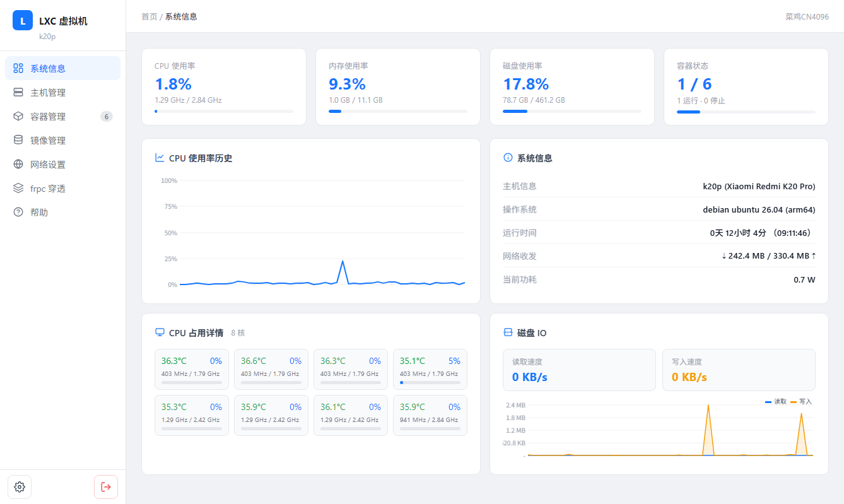Click the blue L logo icon
Image resolution: width=844 pixels, height=504 pixels.
coord(23,20)
